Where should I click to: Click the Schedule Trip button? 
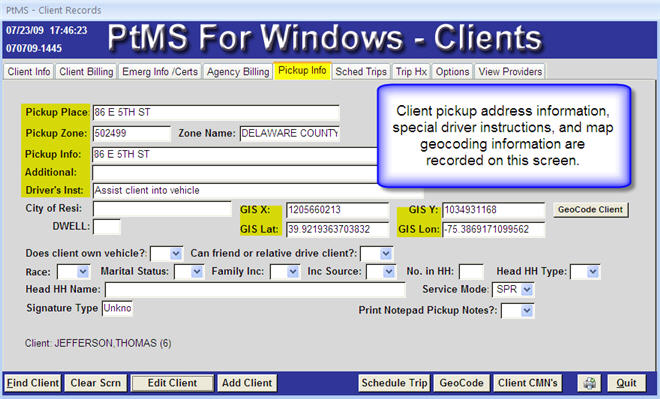[394, 383]
